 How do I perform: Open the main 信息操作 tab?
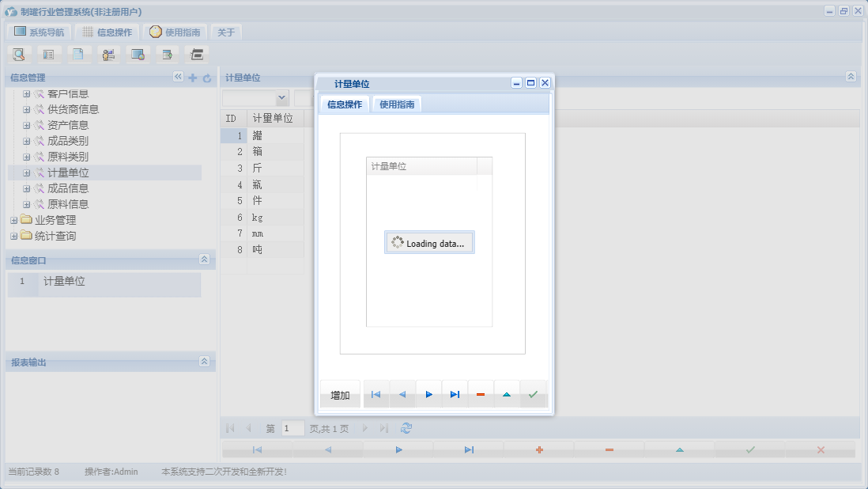click(107, 32)
